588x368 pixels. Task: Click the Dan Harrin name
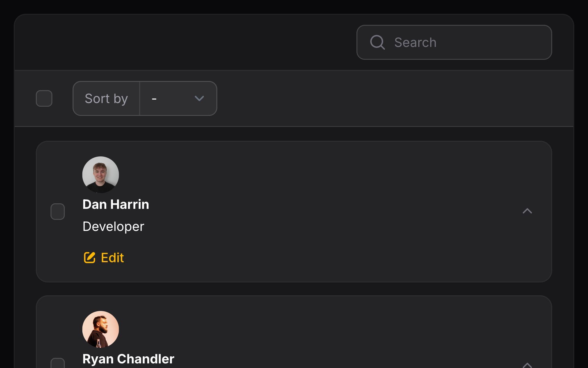pyautogui.click(x=116, y=205)
